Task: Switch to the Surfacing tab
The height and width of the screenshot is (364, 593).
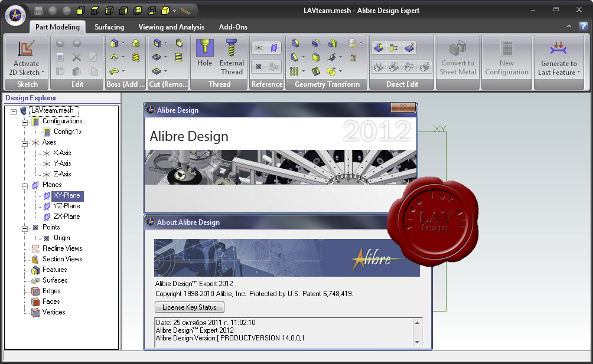Action: (x=109, y=27)
